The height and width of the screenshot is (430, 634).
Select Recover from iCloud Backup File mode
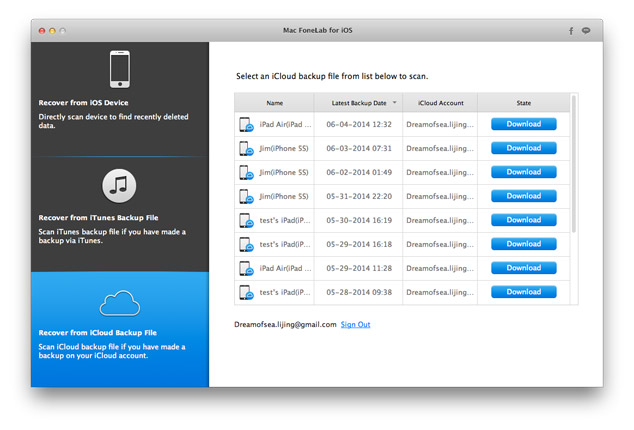(120, 329)
